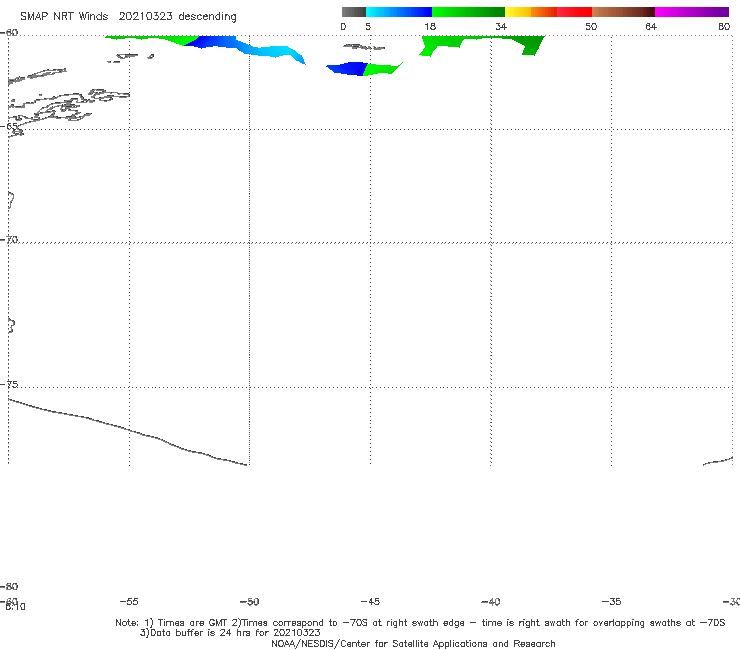Screen dimensions: 740x650
Task: Click the NOAA/NESDIS credit line
Action: click(413, 643)
